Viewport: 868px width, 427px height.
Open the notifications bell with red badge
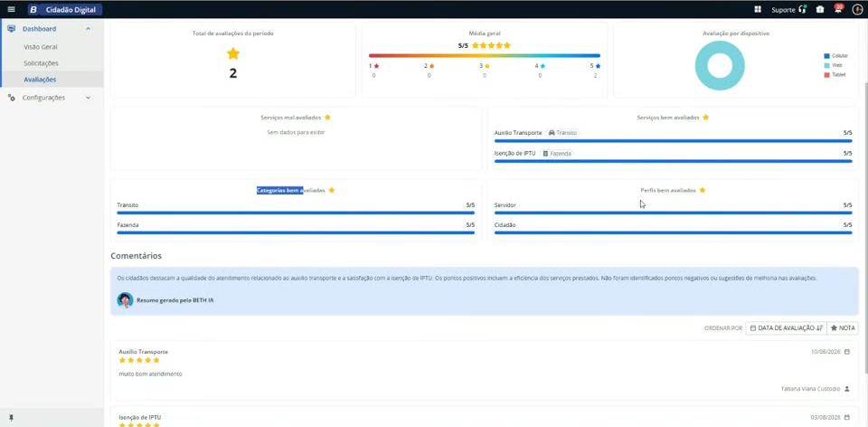[x=838, y=9]
